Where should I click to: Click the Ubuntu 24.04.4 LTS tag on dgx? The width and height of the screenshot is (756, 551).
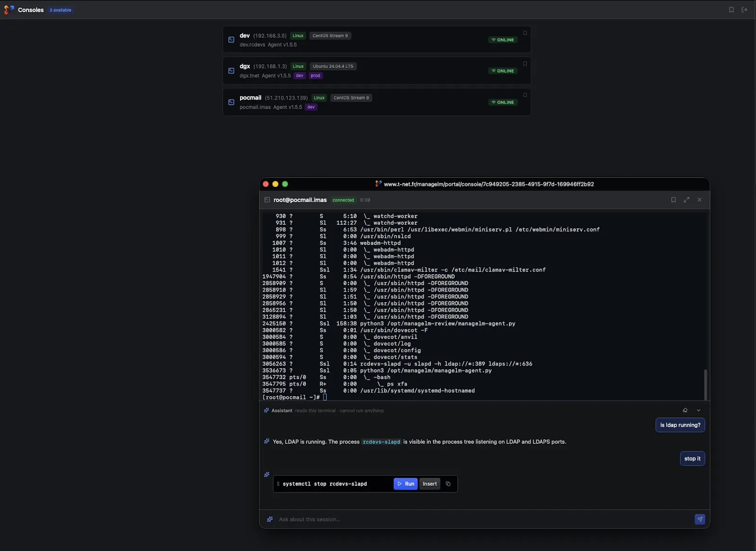333,66
